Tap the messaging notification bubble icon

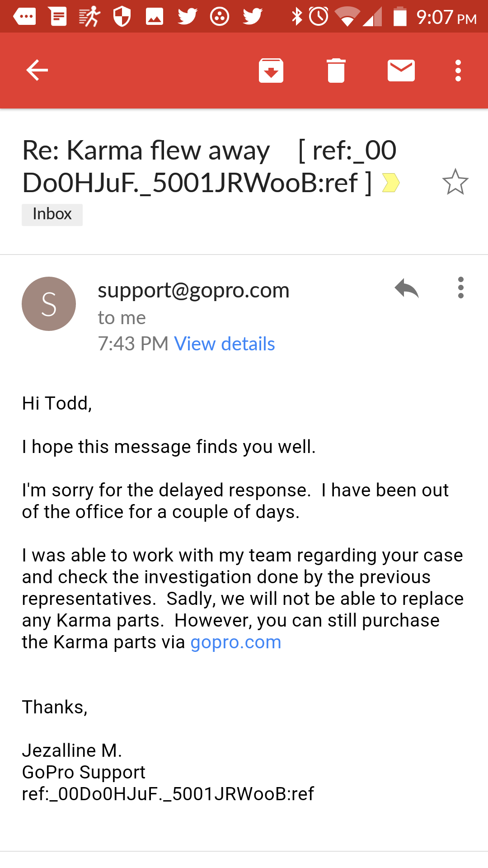[25, 17]
